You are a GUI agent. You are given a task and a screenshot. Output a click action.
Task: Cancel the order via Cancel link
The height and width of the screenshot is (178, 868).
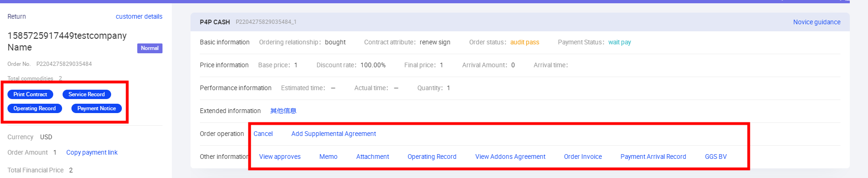point(263,134)
